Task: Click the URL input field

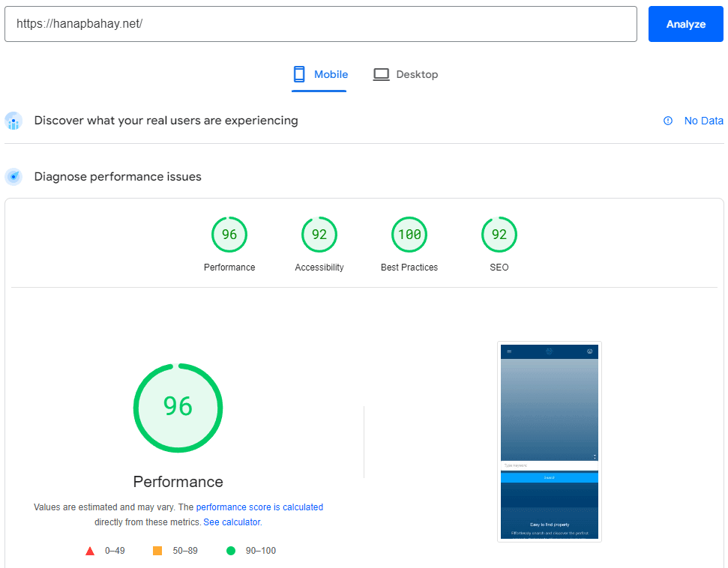Action: 321,24
